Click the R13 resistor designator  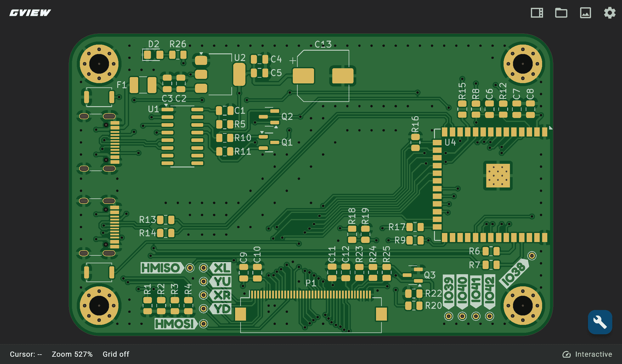[x=147, y=220]
